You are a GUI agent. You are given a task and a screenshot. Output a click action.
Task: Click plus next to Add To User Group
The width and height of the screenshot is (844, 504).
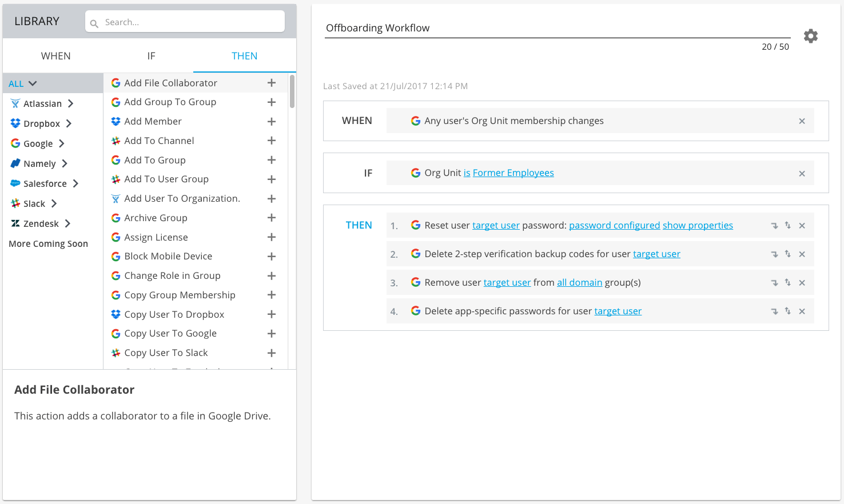[x=272, y=179]
